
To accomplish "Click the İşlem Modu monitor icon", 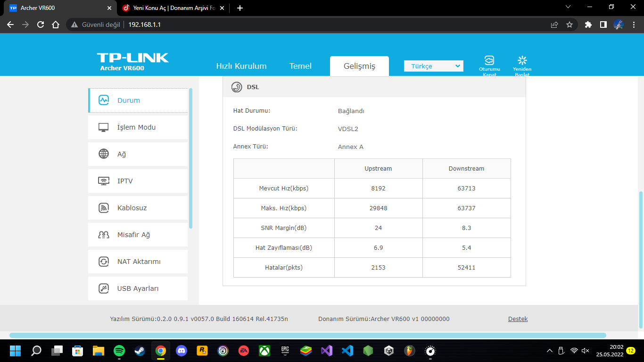I will 104,127.
